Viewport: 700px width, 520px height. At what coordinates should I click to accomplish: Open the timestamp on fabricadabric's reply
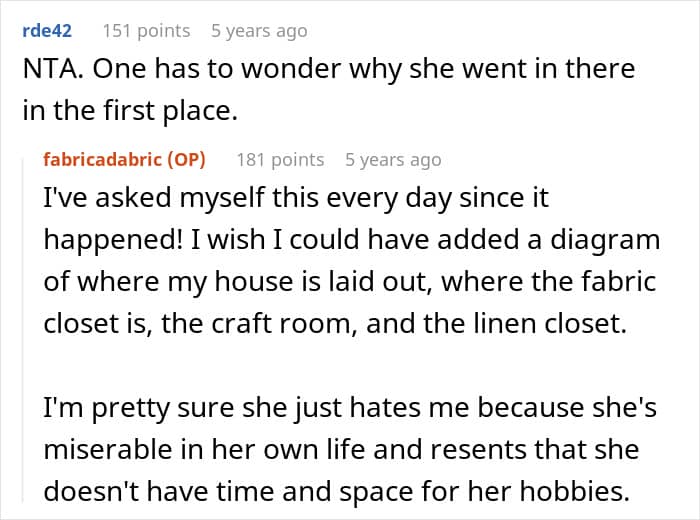pyautogui.click(x=393, y=159)
